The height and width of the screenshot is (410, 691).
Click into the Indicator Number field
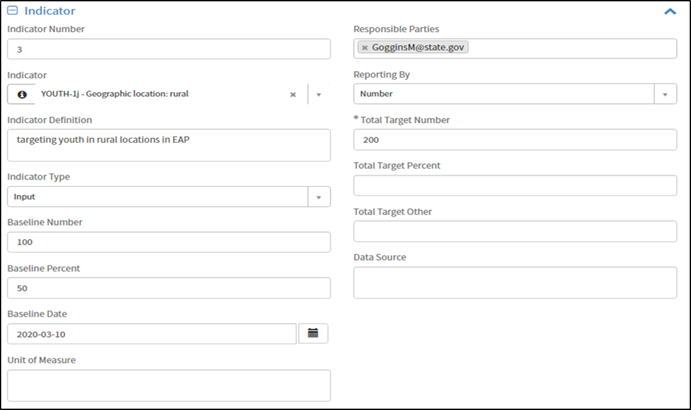[x=168, y=49]
